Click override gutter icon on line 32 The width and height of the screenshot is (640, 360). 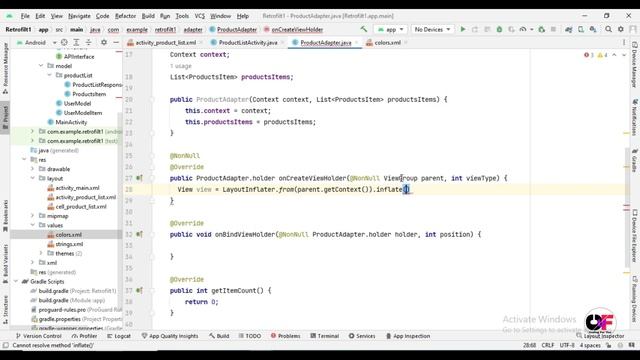point(139,234)
